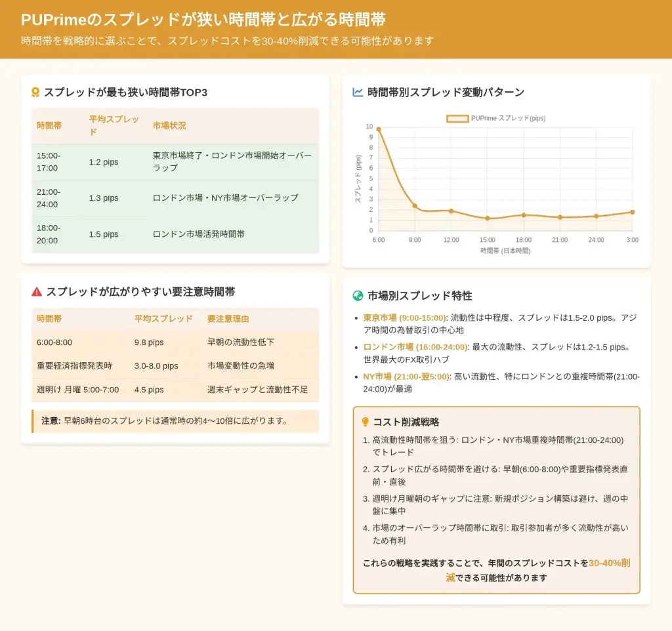Click the red warning triangle icon

[37, 292]
